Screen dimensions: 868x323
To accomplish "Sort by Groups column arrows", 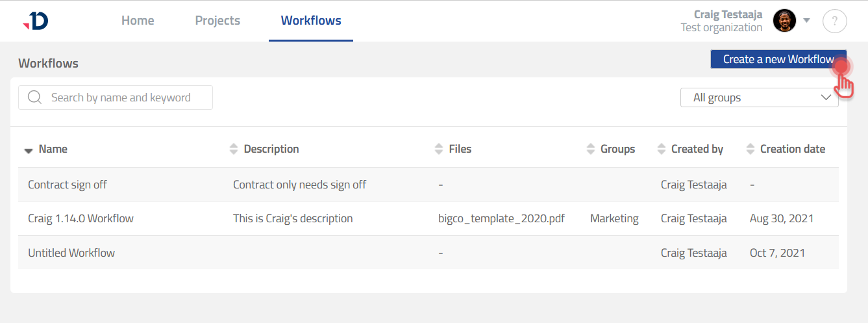I will (590, 149).
